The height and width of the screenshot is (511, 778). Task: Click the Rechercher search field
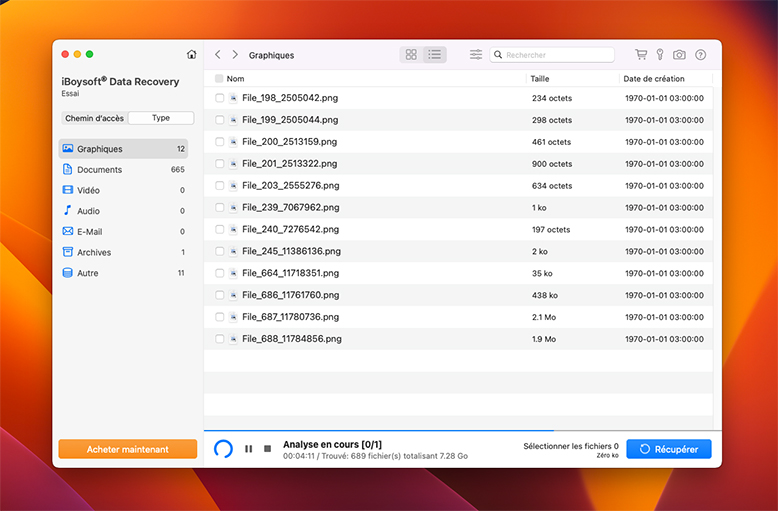[552, 55]
